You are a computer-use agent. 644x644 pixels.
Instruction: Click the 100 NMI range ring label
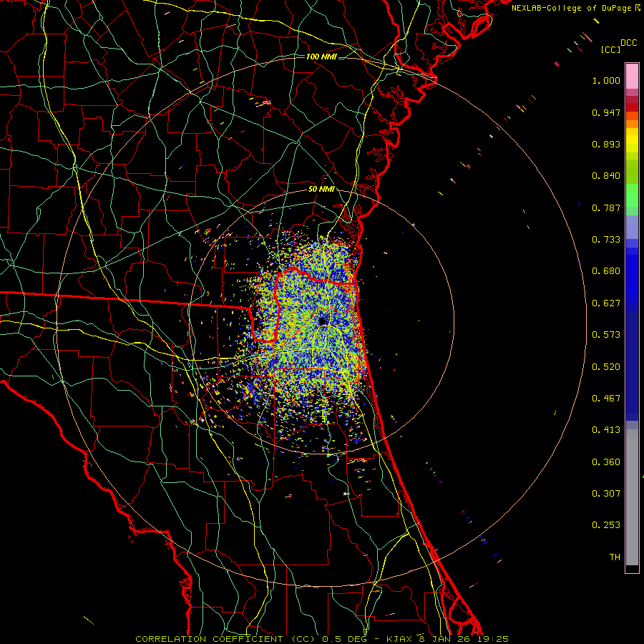(321, 57)
